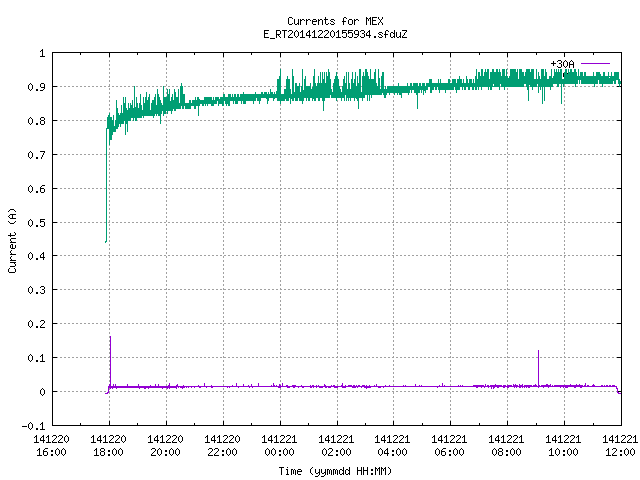Click the '0' y-axis tick label
The width and height of the screenshot is (640, 480).
pyautogui.click(x=42, y=392)
